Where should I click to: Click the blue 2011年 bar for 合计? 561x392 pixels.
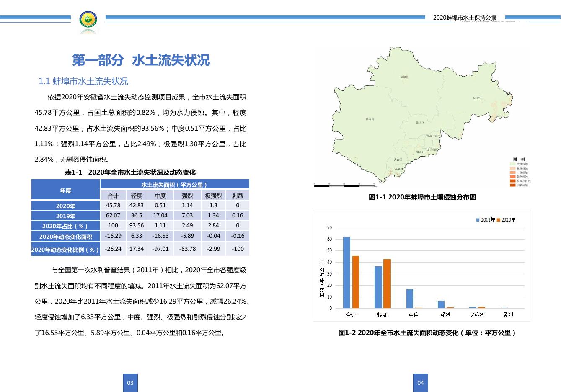coord(346,273)
